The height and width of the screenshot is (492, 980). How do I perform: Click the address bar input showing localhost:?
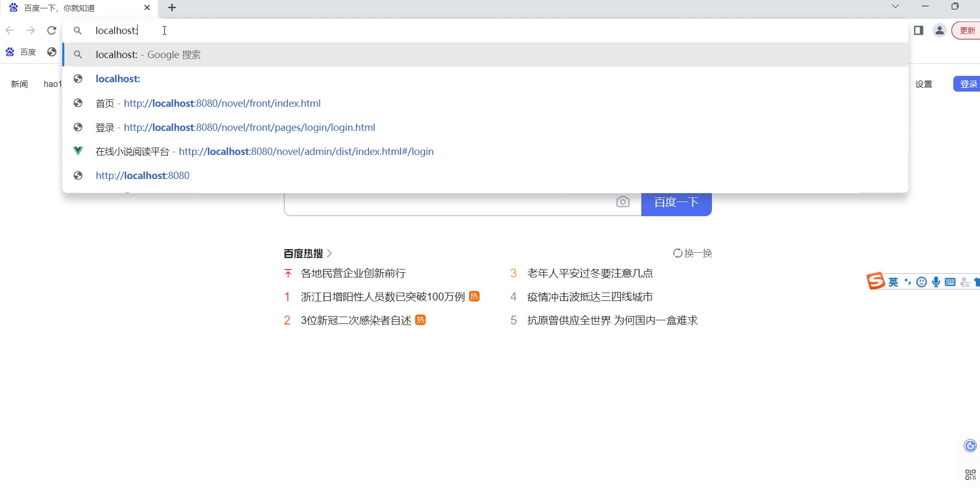coord(485,30)
